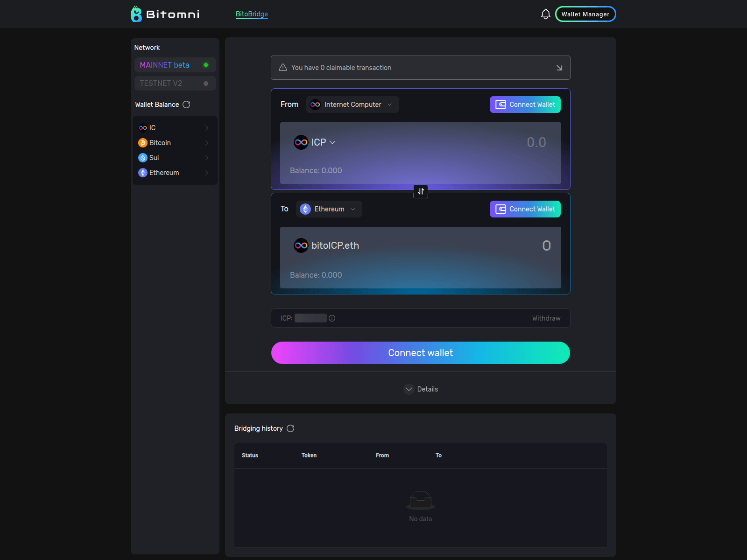Open Wallet Manager
The height and width of the screenshot is (560, 747).
[x=585, y=14]
